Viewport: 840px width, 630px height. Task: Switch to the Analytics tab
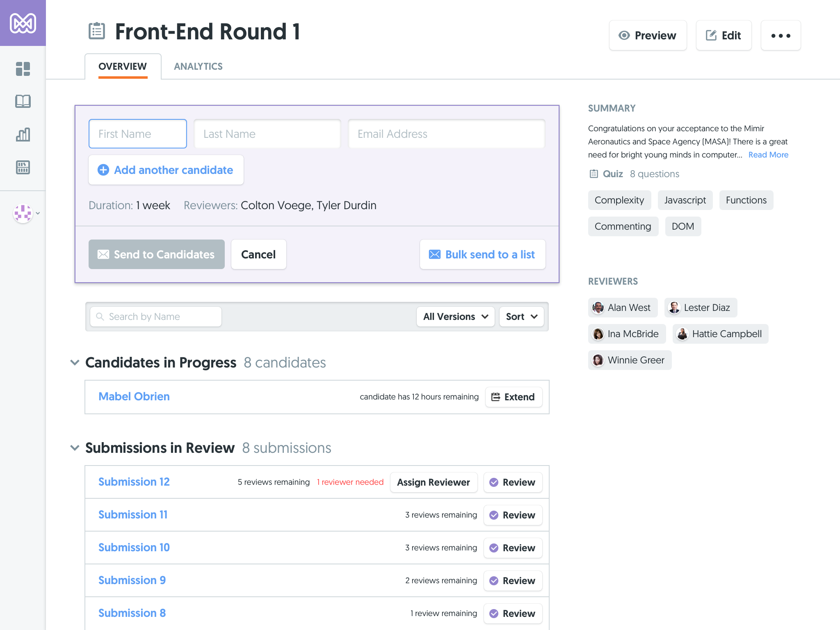point(198,66)
